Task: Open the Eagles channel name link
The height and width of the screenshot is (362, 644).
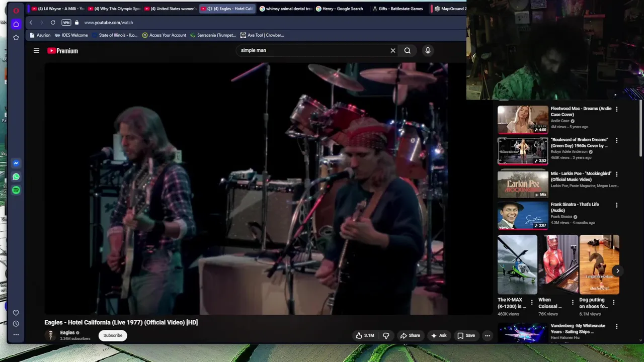Action: (67, 333)
